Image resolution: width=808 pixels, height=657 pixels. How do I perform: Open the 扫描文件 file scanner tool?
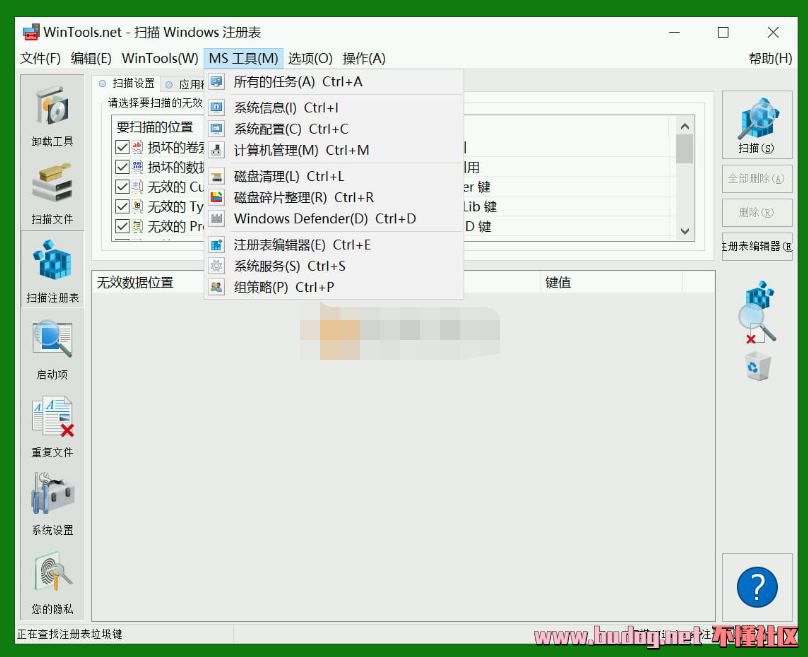(x=52, y=193)
